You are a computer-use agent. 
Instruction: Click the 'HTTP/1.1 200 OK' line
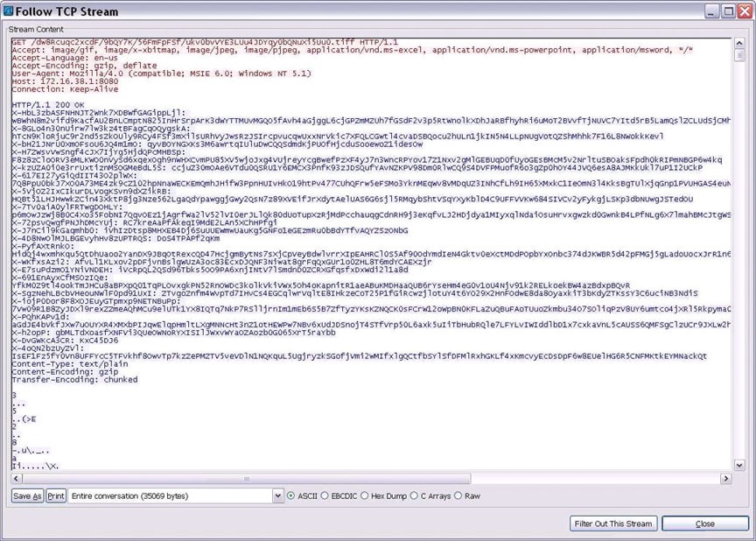[48, 105]
